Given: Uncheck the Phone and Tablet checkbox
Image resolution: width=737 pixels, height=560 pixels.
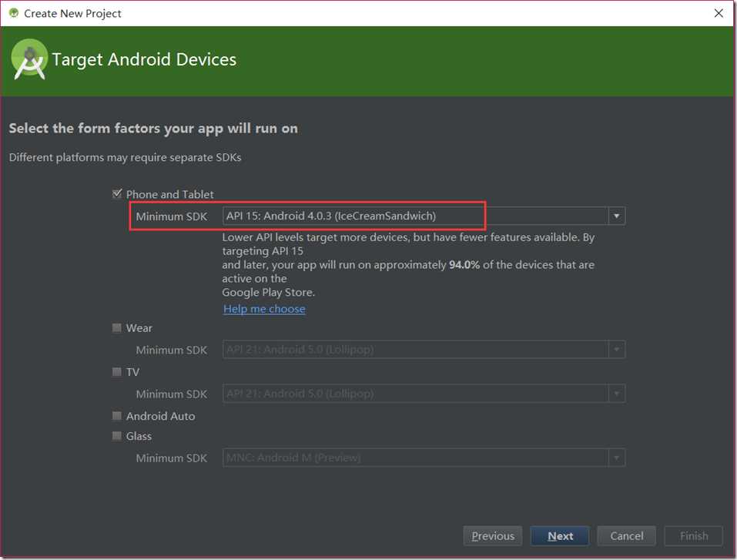Looking at the screenshot, I should coord(117,194).
